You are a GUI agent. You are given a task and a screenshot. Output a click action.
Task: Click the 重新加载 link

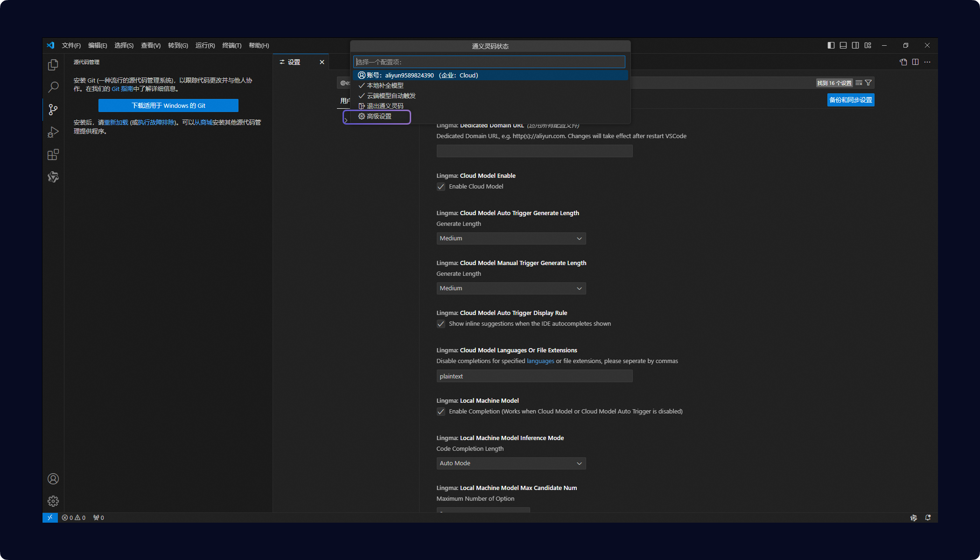pyautogui.click(x=116, y=122)
